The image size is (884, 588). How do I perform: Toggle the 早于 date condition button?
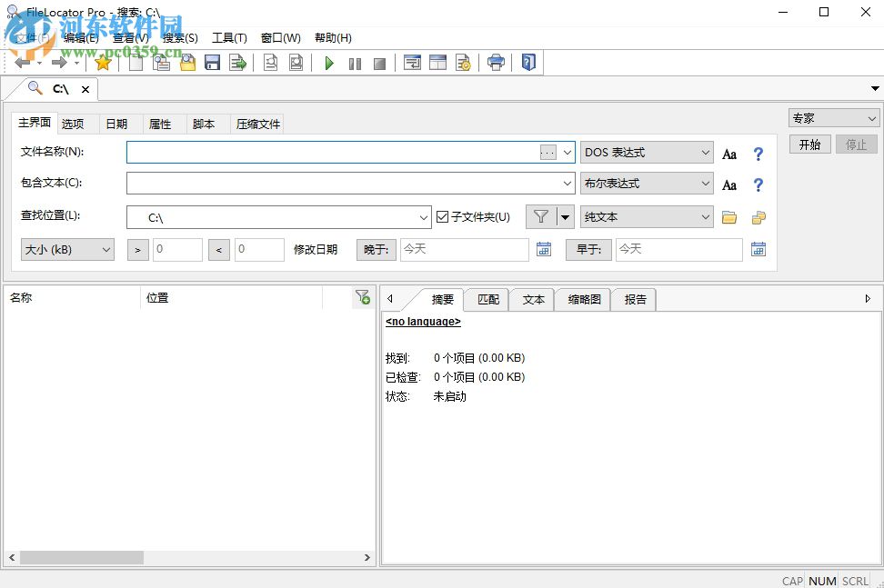coord(588,248)
